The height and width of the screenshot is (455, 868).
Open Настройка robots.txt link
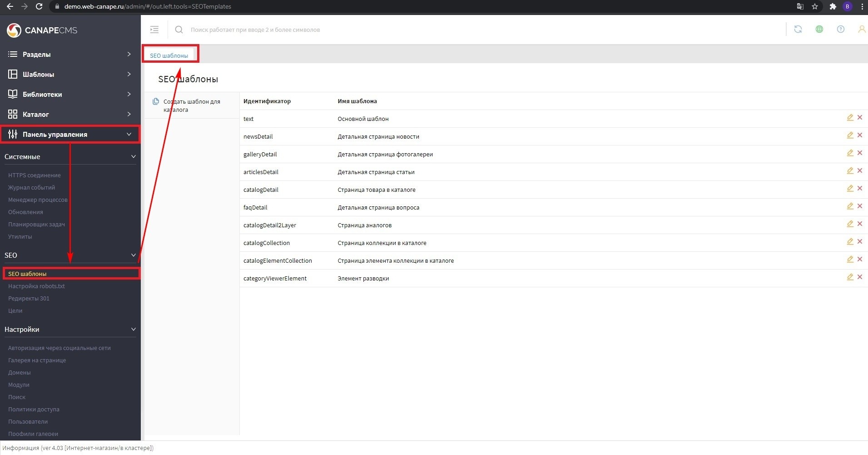point(36,286)
